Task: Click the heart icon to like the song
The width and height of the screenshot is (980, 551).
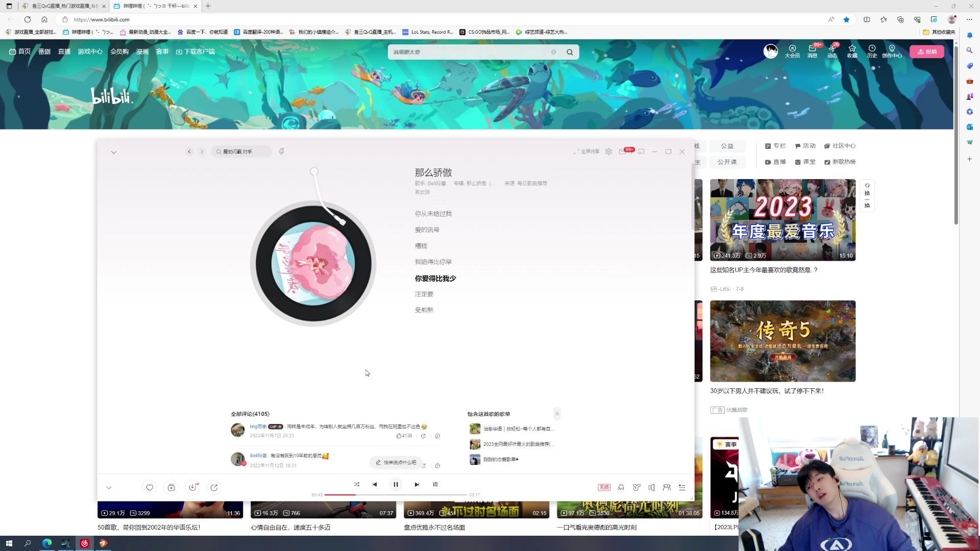Action: click(x=149, y=487)
